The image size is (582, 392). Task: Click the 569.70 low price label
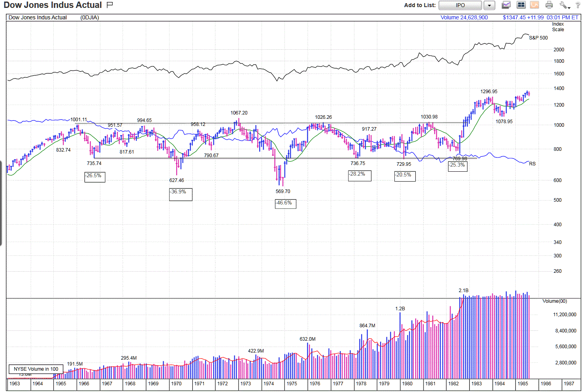(283, 191)
